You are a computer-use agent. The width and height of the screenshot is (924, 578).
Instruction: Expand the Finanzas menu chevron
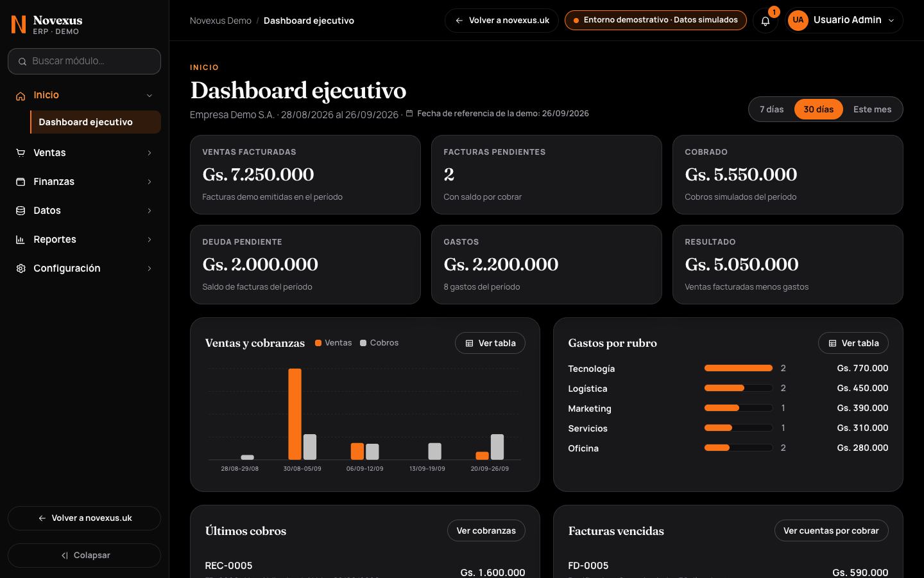tap(150, 182)
